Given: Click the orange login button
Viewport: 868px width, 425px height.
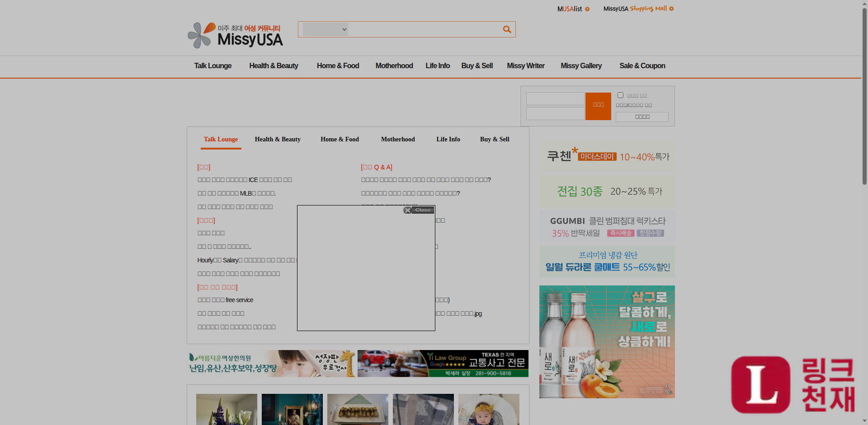Looking at the screenshot, I should point(598,106).
